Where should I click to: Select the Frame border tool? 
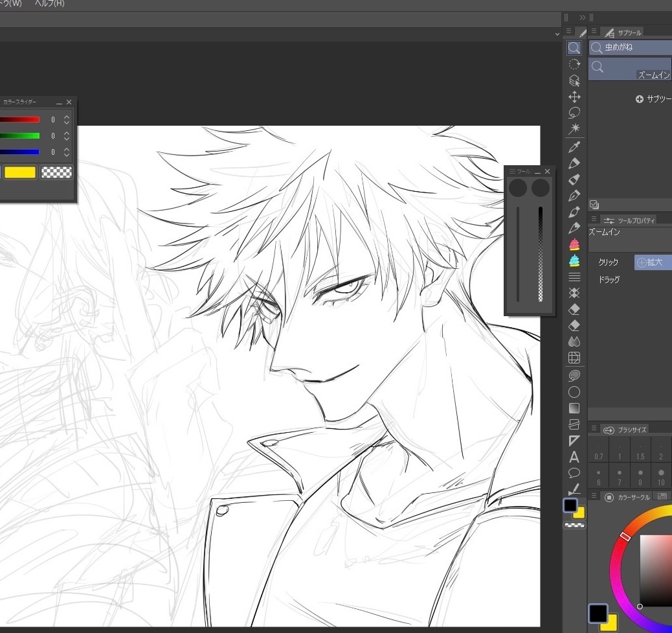[574, 424]
